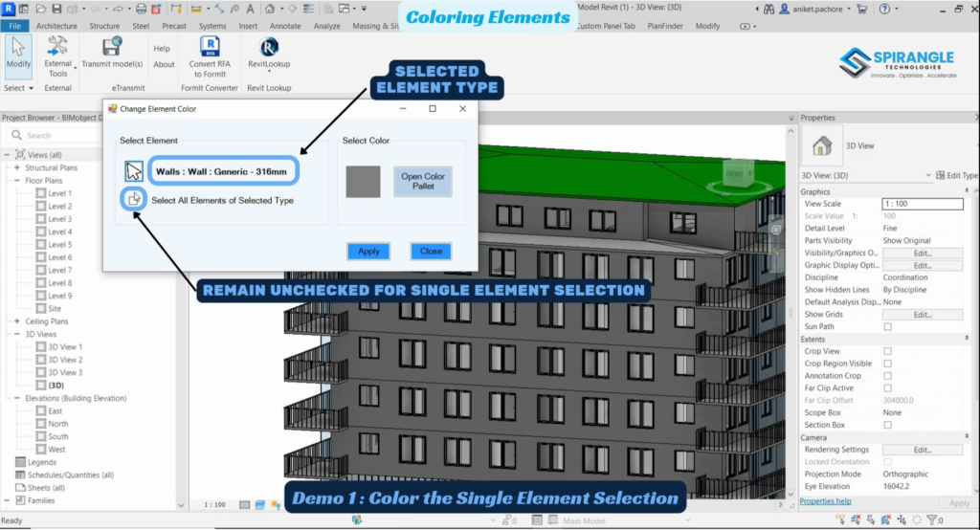Open the Properties help link

point(825,501)
